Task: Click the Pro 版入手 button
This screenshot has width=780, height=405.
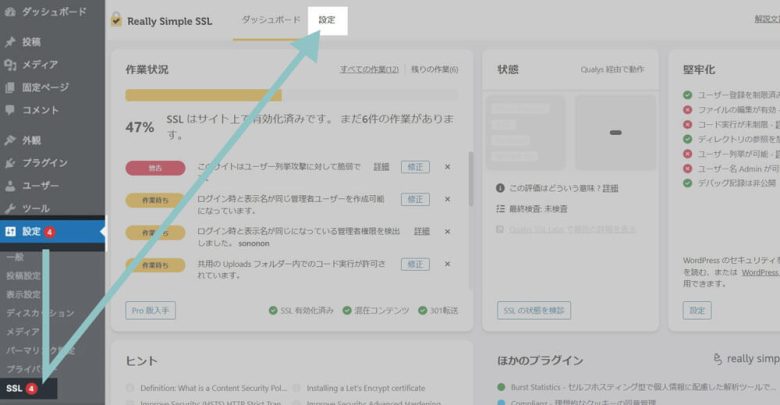Action: [150, 310]
